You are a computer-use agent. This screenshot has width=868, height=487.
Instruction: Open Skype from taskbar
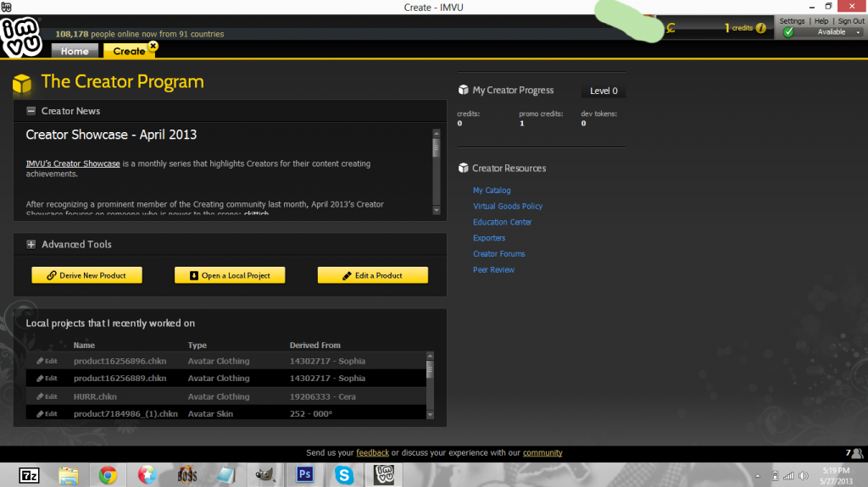point(344,475)
